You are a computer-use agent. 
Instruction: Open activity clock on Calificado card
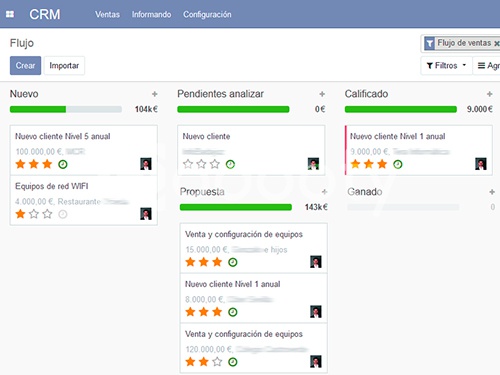[x=398, y=164]
